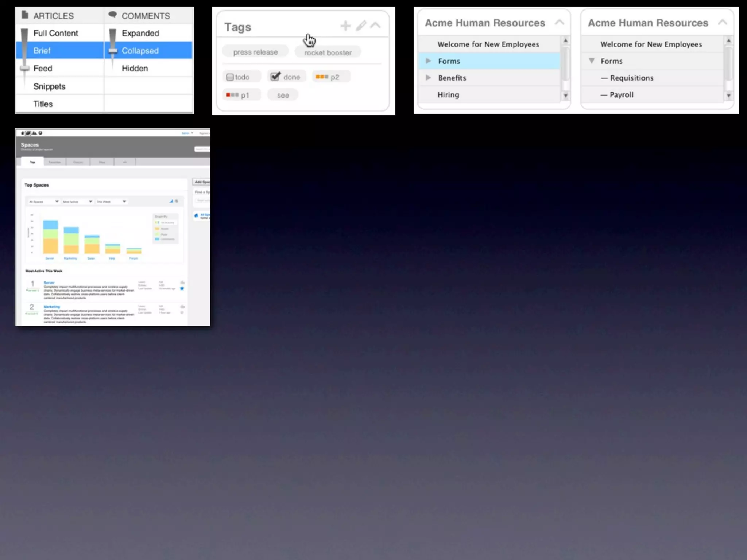Image resolution: width=747 pixels, height=560 pixels.
Task: Click the scroll down arrow beside Hiring
Action: tap(565, 96)
